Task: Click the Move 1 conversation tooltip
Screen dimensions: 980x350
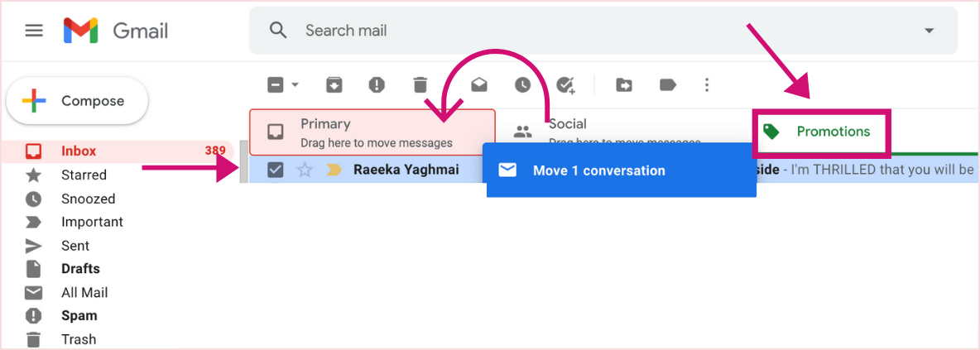Action: [x=621, y=170]
